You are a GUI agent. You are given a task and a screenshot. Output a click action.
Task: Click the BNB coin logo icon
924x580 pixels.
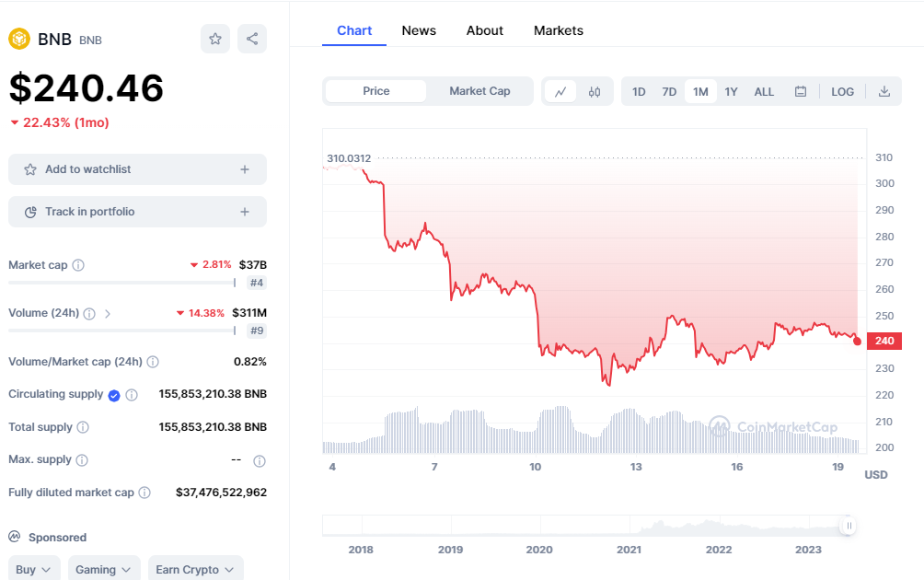18,39
